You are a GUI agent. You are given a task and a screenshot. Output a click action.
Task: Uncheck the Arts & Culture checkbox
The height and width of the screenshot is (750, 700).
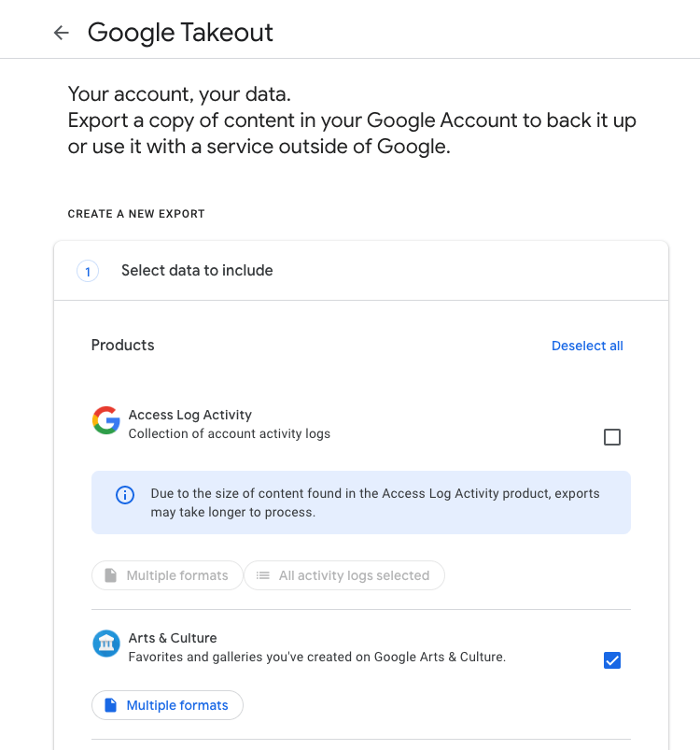tap(612, 660)
